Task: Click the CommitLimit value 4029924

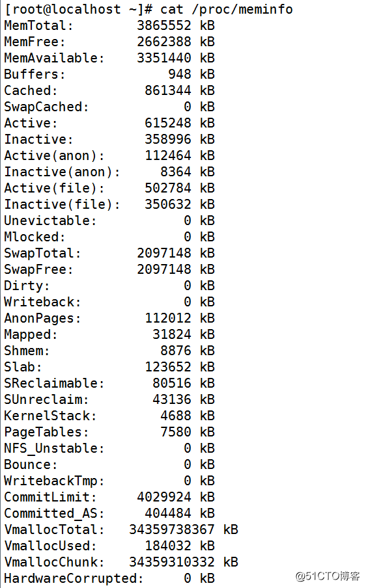Action: pyautogui.click(x=164, y=497)
